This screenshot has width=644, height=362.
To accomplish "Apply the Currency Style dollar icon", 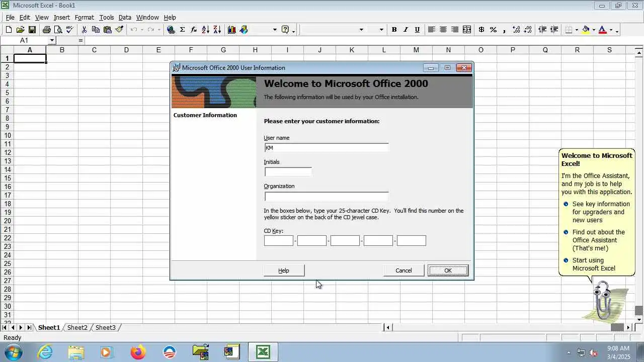I will 481,30.
